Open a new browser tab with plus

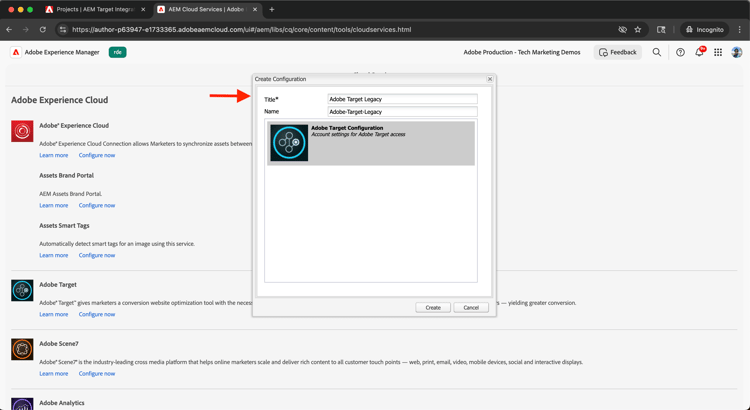click(272, 10)
